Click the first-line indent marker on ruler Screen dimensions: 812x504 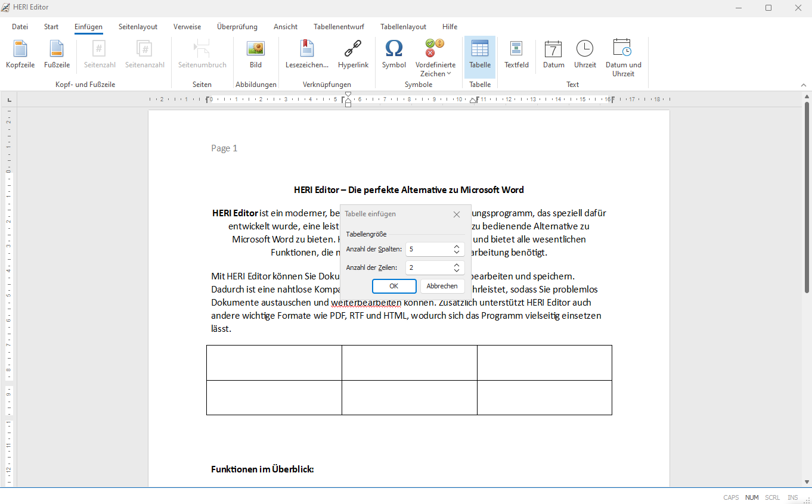(x=348, y=95)
